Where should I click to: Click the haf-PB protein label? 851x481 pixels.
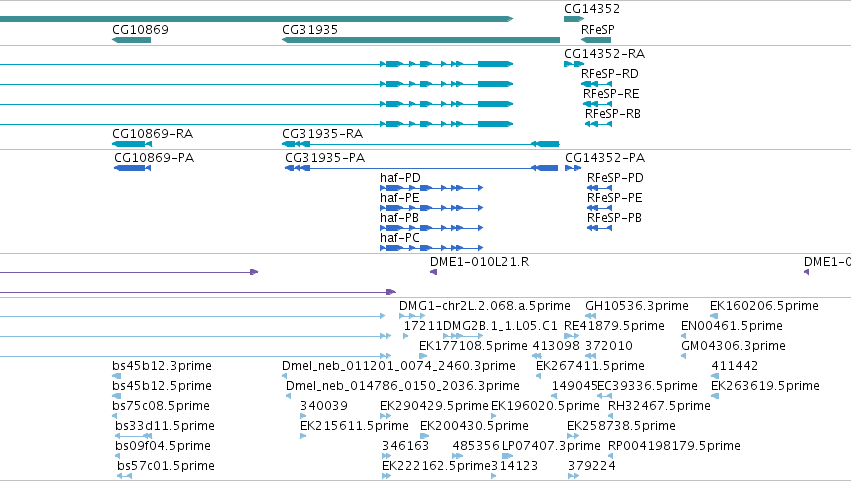point(399,218)
